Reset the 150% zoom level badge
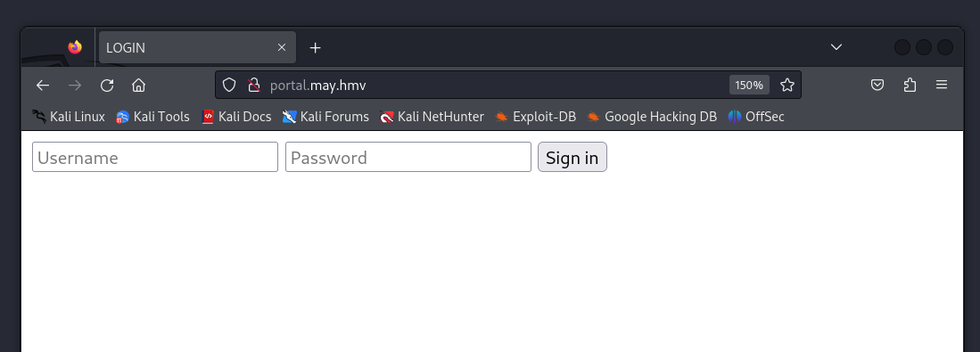 coord(749,85)
